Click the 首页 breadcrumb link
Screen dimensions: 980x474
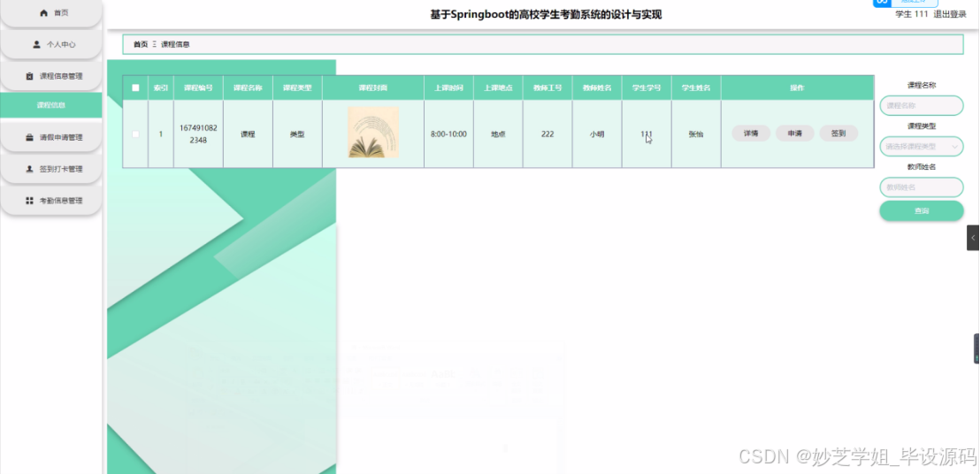coord(141,44)
